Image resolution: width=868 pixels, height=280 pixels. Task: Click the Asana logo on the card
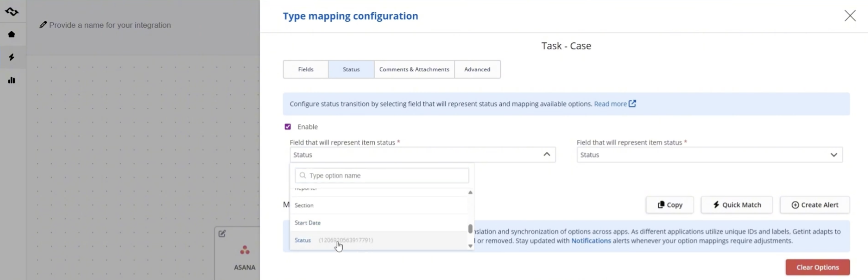[245, 250]
